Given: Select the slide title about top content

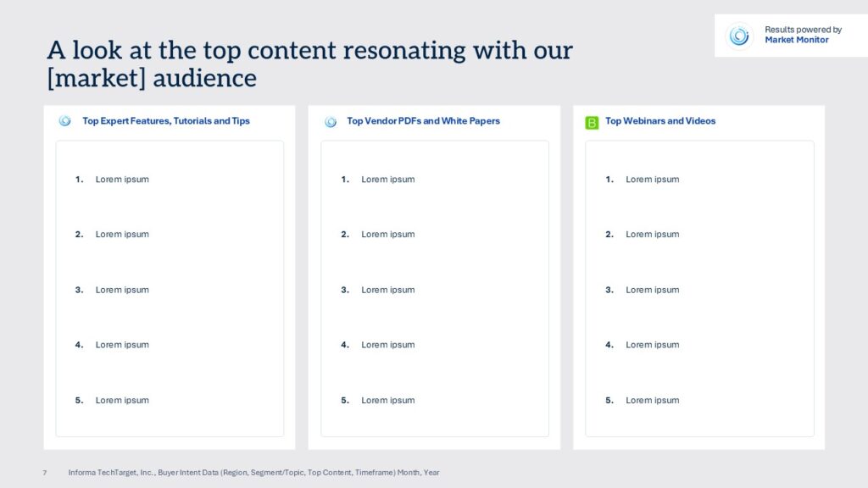Looking at the screenshot, I should 309,64.
